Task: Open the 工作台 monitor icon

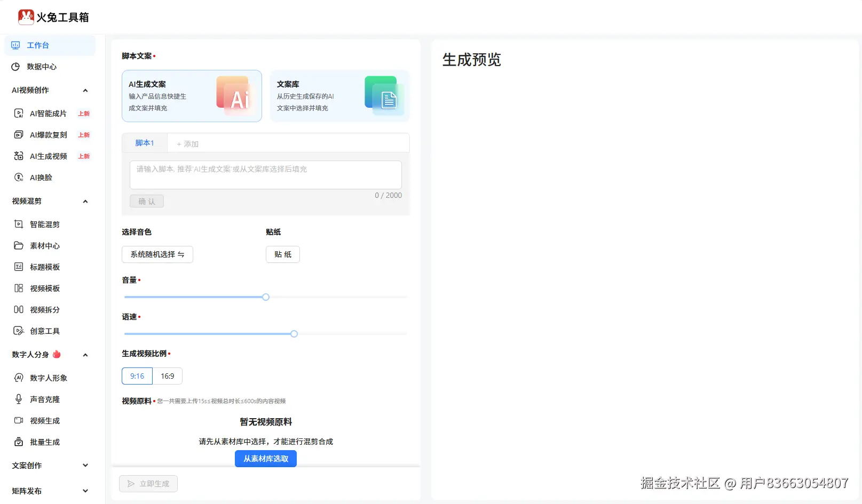Action: coord(15,45)
